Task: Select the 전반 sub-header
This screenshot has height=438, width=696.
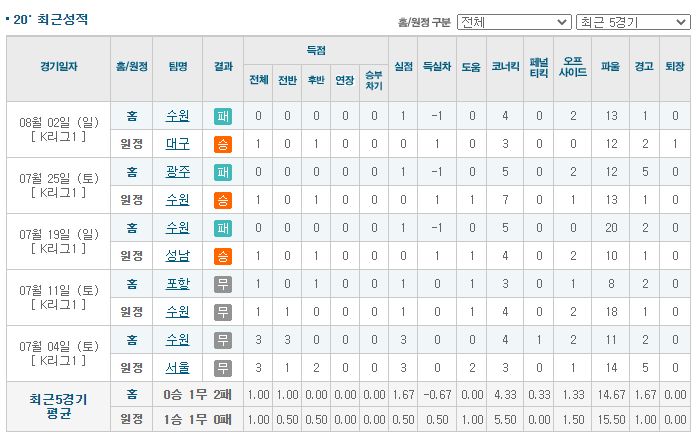Action: tap(287, 83)
